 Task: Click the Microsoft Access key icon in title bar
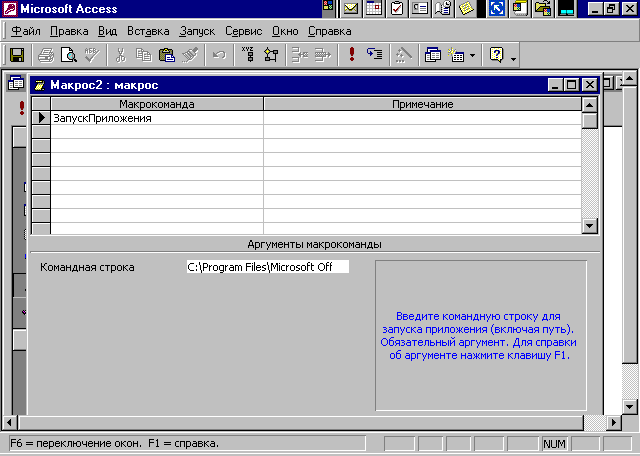pyautogui.click(x=10, y=9)
